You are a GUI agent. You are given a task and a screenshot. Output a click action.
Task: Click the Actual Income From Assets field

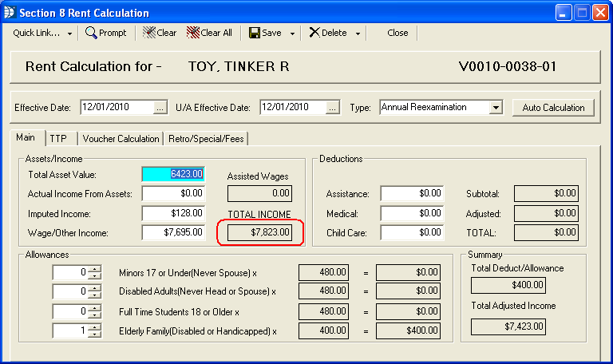tap(173, 193)
